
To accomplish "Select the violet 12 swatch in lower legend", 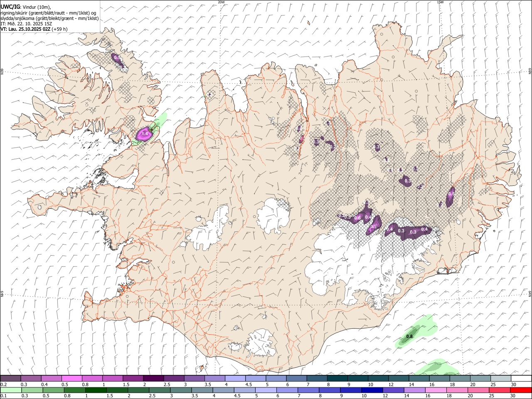I will coord(394,390).
